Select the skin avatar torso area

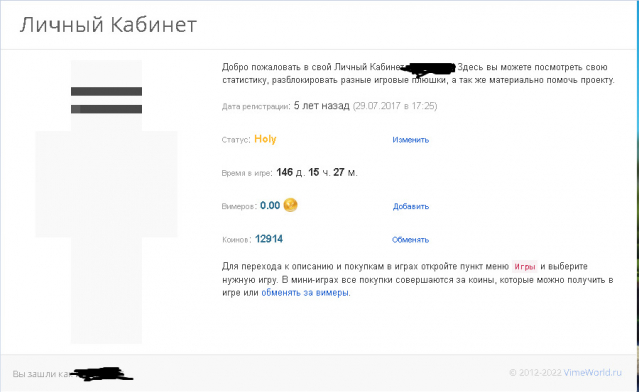(x=106, y=184)
